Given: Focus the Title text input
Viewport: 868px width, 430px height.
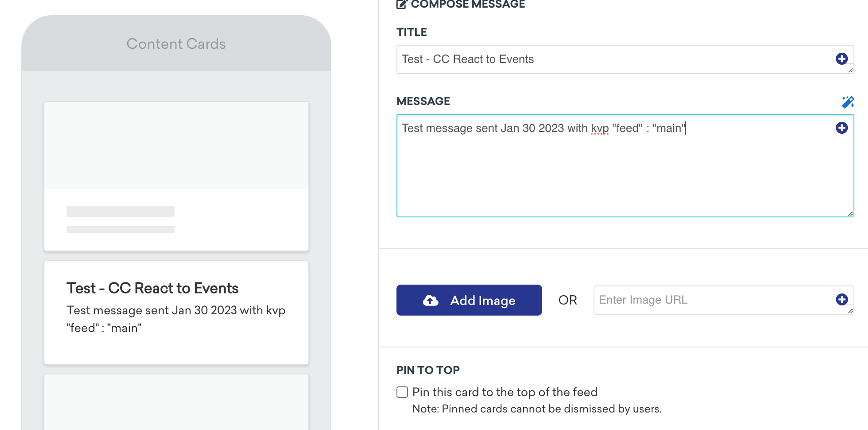Looking at the screenshot, I should tap(606, 59).
